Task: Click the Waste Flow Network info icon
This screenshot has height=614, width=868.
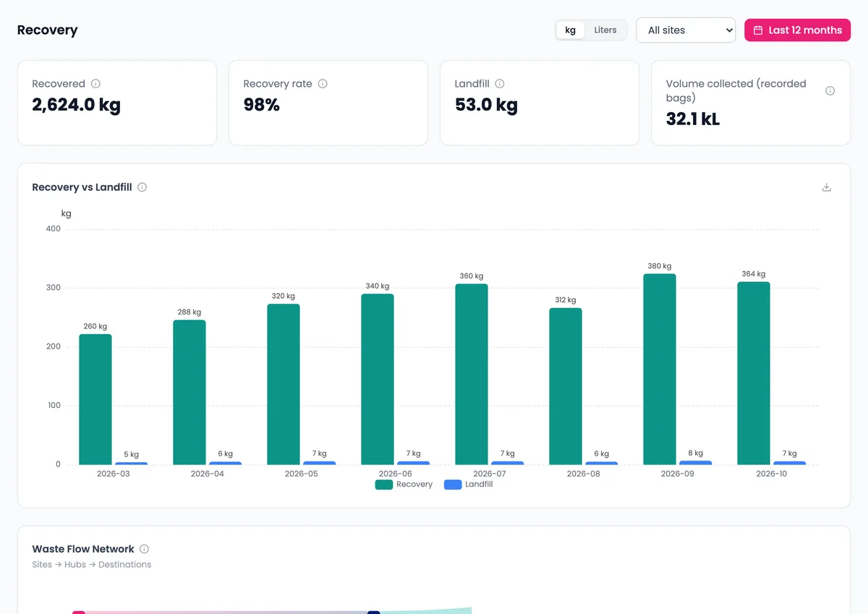Action: point(145,549)
